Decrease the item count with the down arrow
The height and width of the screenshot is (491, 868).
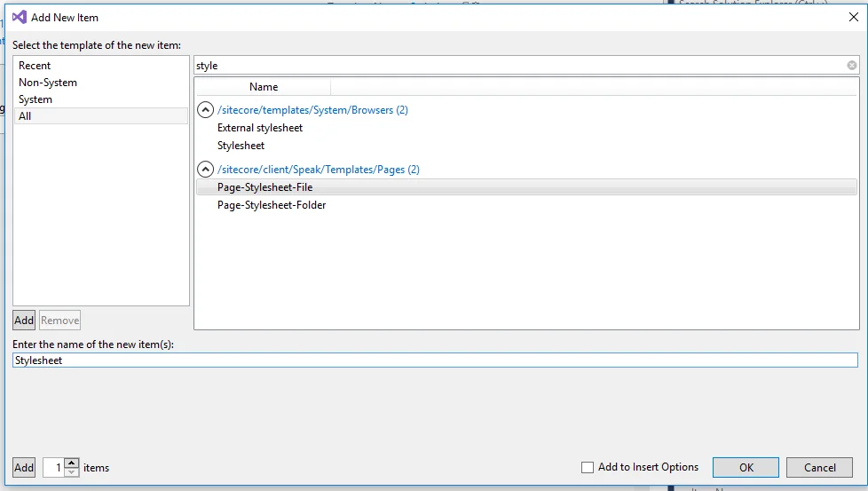point(71,472)
